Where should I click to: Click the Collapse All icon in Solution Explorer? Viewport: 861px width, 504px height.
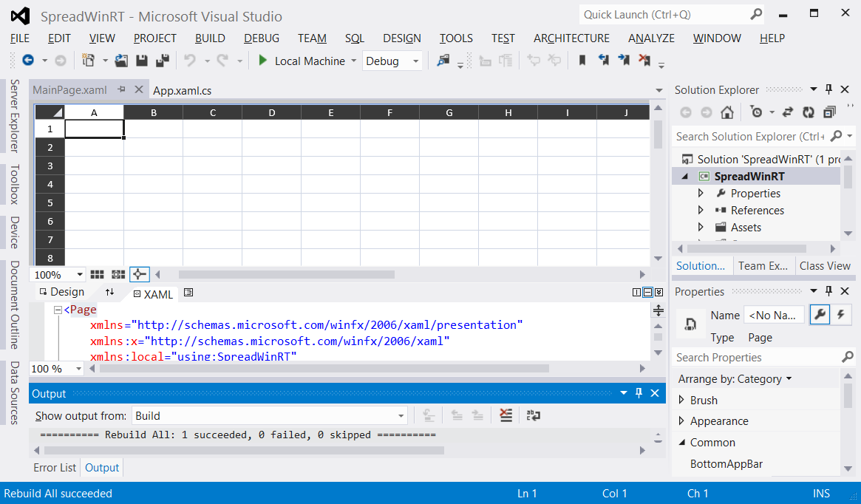tap(829, 112)
